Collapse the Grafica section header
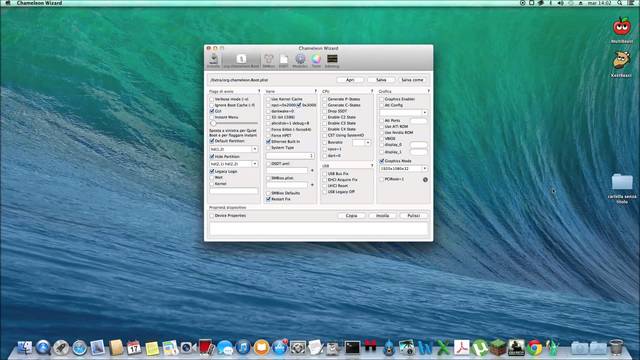Image resolution: width=640 pixels, height=360 pixels. [428, 91]
